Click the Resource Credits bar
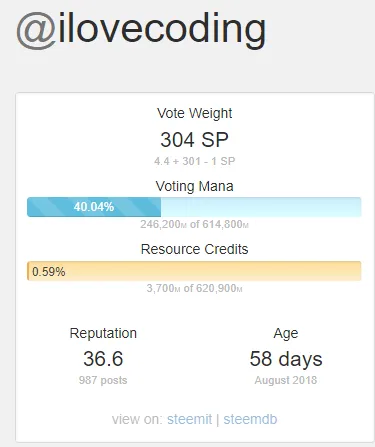This screenshot has width=375, height=447. pos(194,271)
